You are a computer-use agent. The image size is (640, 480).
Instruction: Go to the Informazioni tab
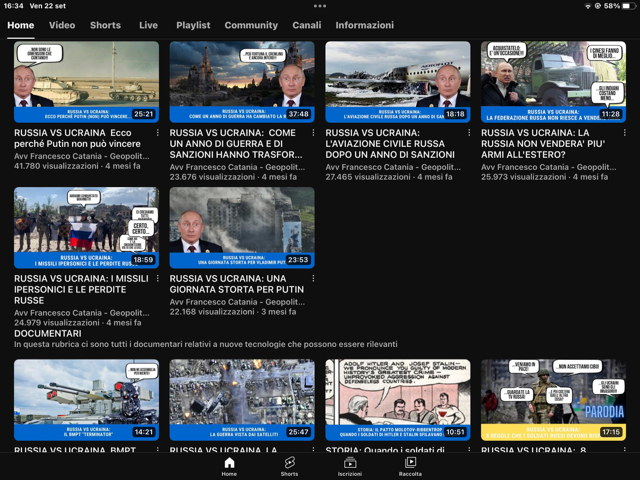[x=364, y=25]
